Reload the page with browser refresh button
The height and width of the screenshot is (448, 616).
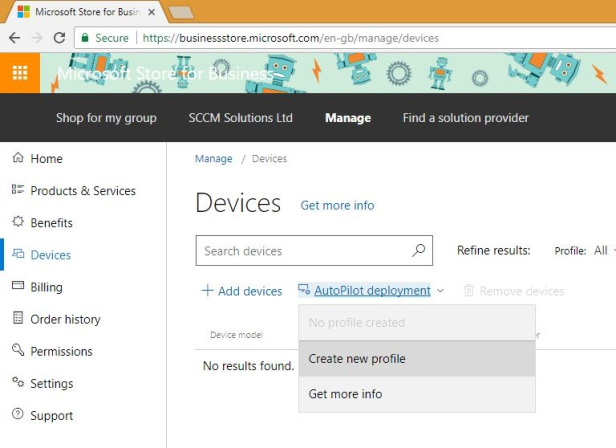(x=59, y=38)
